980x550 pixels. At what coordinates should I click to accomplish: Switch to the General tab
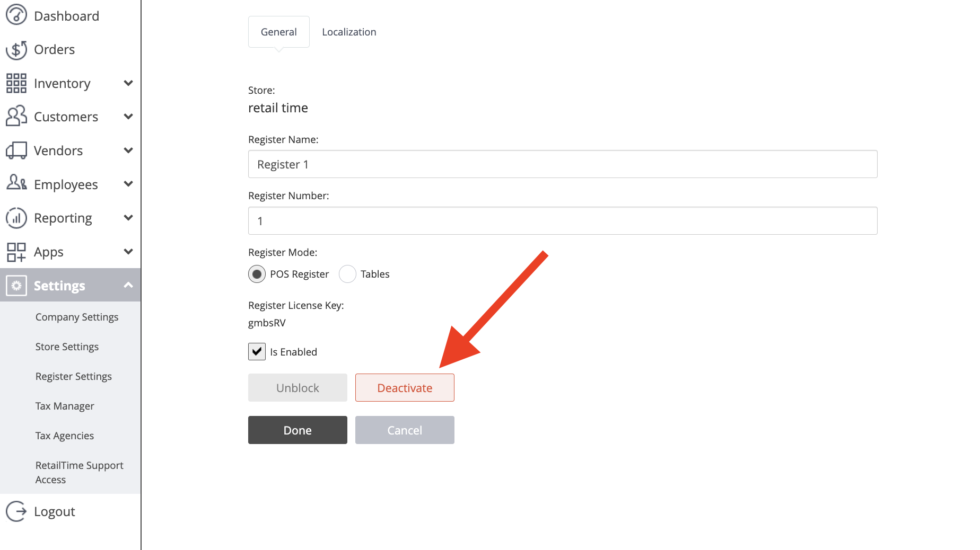[x=279, y=32]
